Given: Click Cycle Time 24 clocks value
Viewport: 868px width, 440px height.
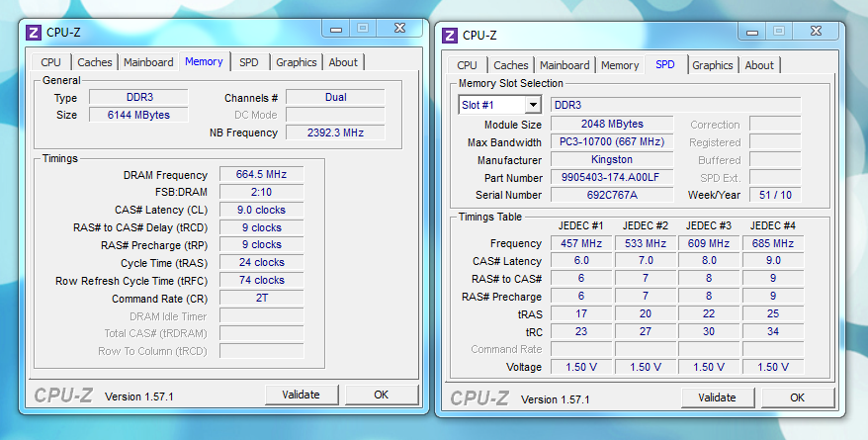Looking at the screenshot, I should pyautogui.click(x=261, y=262).
